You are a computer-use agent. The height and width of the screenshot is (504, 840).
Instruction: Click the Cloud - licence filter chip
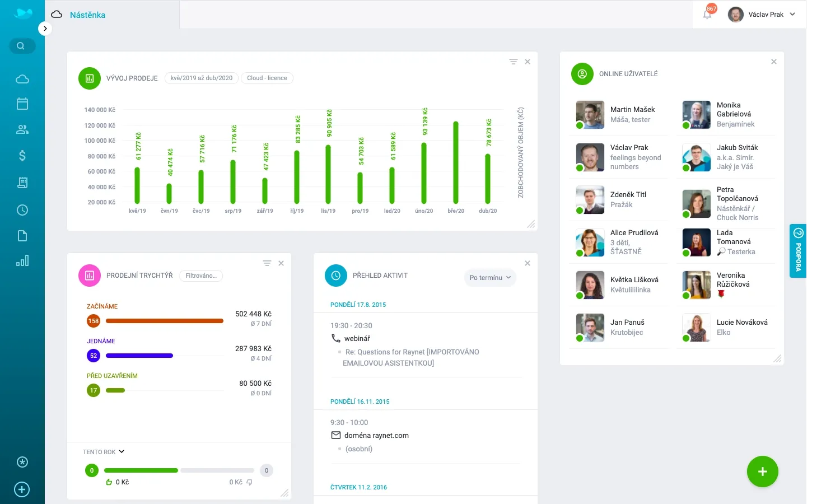point(267,78)
